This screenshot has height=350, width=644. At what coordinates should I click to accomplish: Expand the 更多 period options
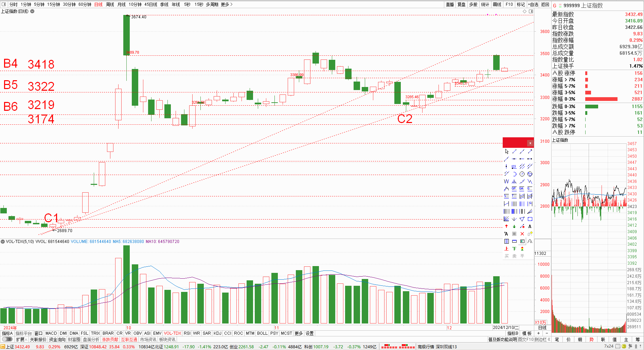[227, 4]
